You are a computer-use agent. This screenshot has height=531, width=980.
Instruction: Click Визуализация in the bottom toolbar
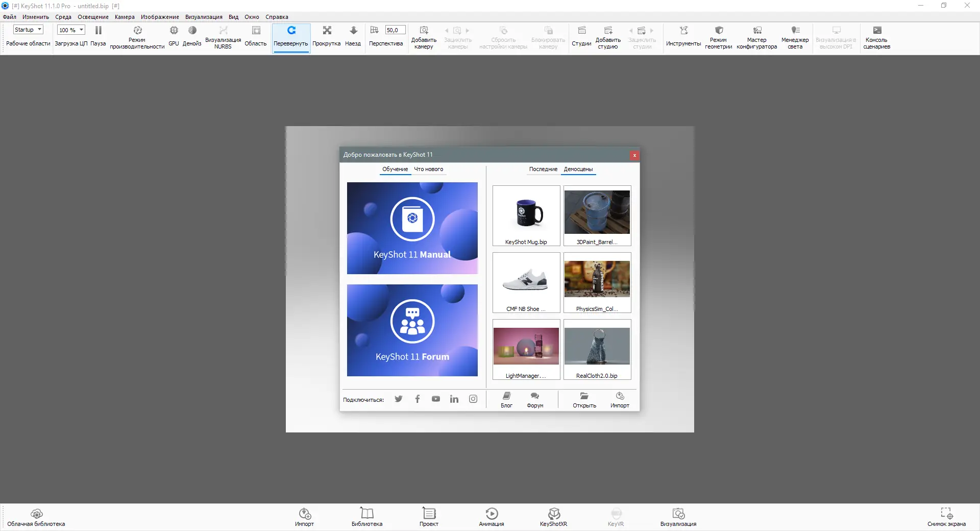click(x=678, y=517)
